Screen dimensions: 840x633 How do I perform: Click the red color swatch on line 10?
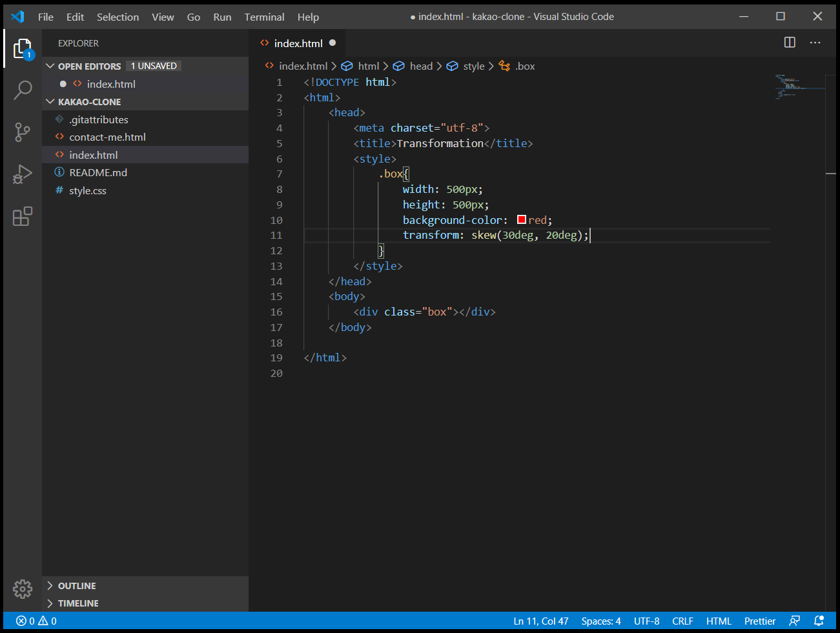pos(522,220)
